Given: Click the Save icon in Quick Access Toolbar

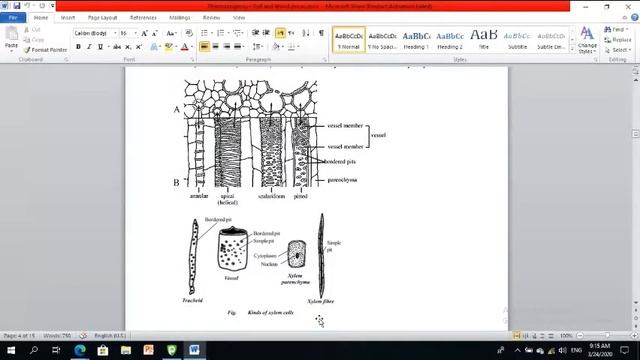Looking at the screenshot, I should [17, 6].
